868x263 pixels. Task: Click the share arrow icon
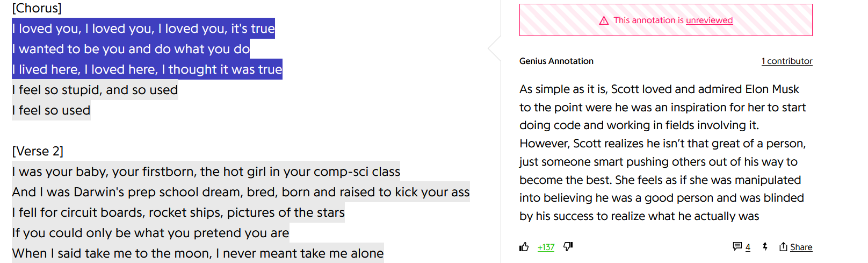(x=783, y=247)
